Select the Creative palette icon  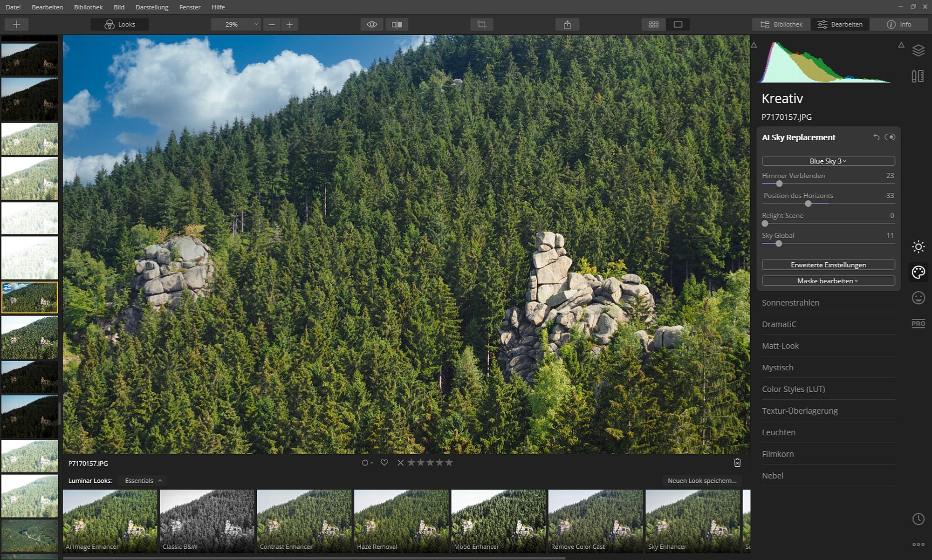click(918, 273)
